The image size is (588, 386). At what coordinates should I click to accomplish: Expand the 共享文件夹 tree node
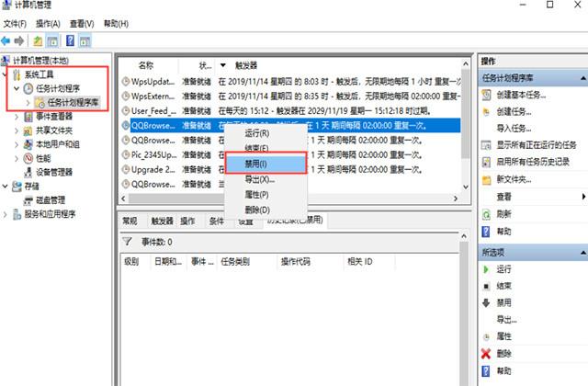[x=17, y=131]
